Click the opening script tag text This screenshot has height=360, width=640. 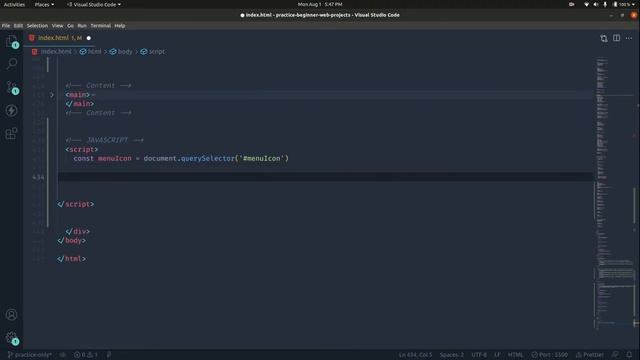(82, 149)
